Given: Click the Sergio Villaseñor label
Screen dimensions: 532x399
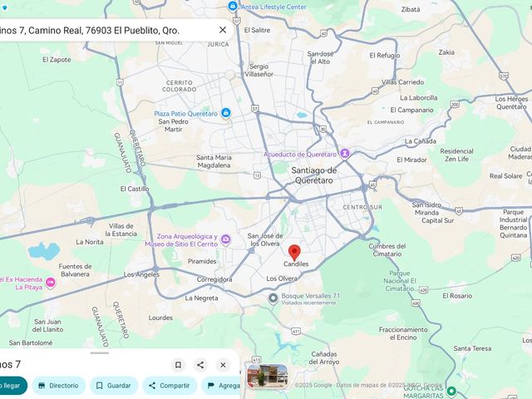Looking at the screenshot, I should pyautogui.click(x=259, y=70).
